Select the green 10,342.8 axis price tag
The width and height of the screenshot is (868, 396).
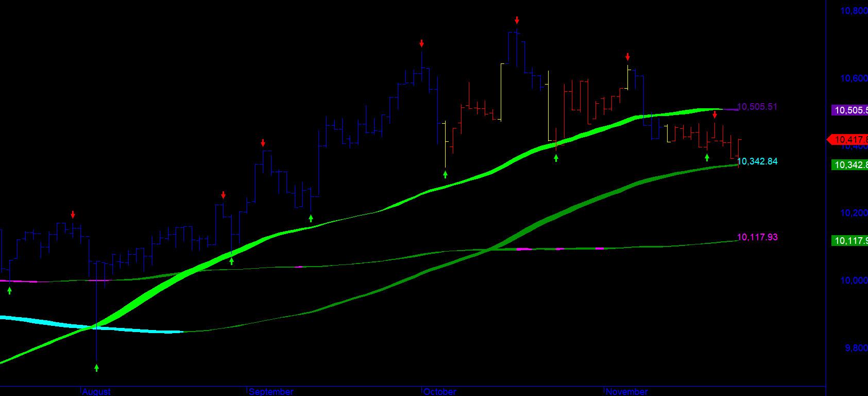pyautogui.click(x=849, y=165)
